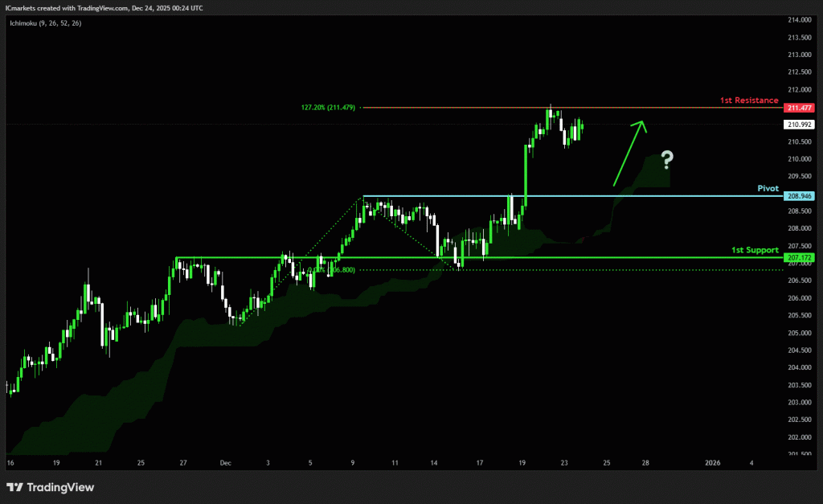Click the green 207.172 support price tag

pos(800,257)
